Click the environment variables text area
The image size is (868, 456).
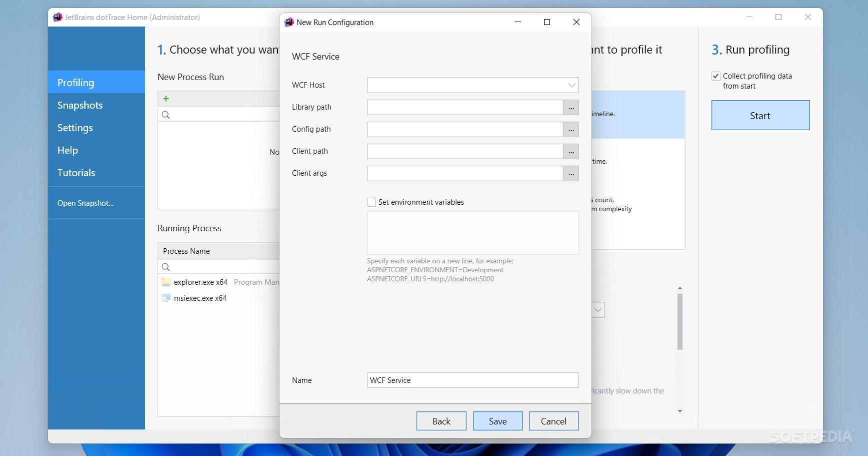click(x=473, y=233)
